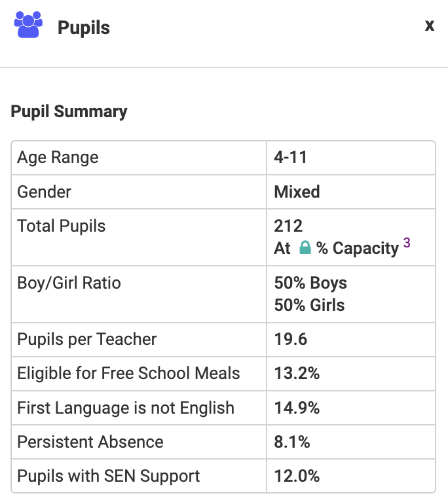Select the Mixed gender value

[297, 192]
